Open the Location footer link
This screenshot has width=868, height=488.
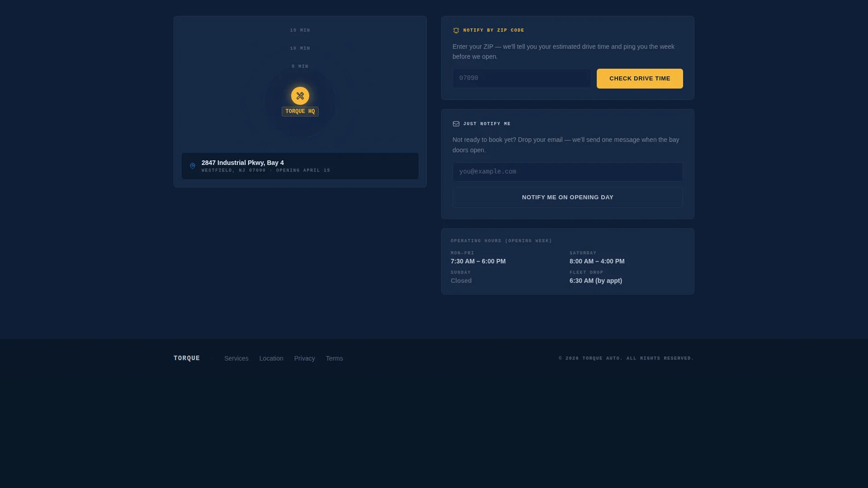[x=271, y=358]
